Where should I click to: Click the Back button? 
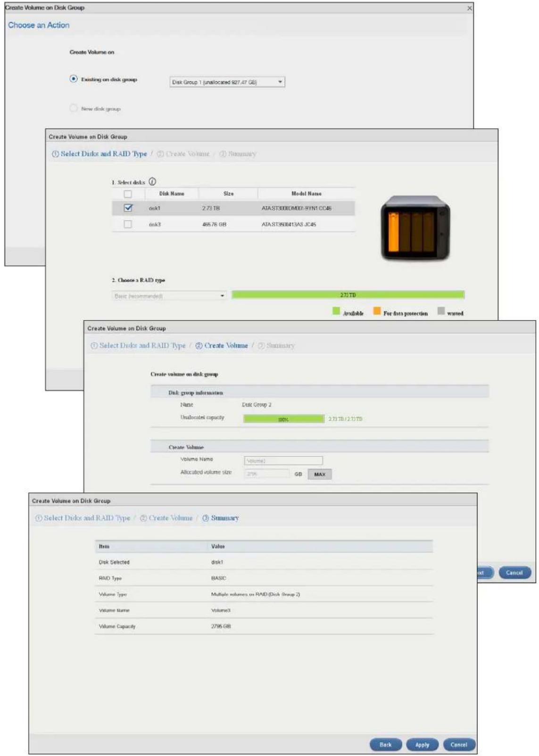[386, 745]
